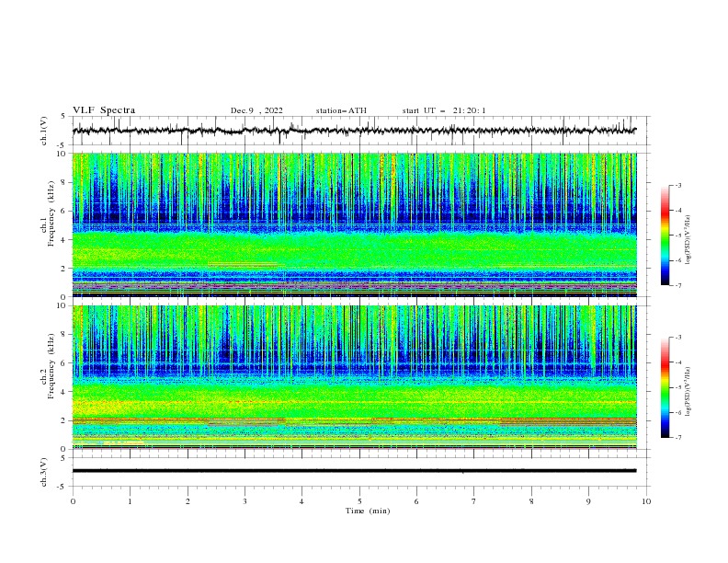The image size is (728, 563).
Task: Click the "ch.1(V)" axis label
Action: (x=44, y=131)
